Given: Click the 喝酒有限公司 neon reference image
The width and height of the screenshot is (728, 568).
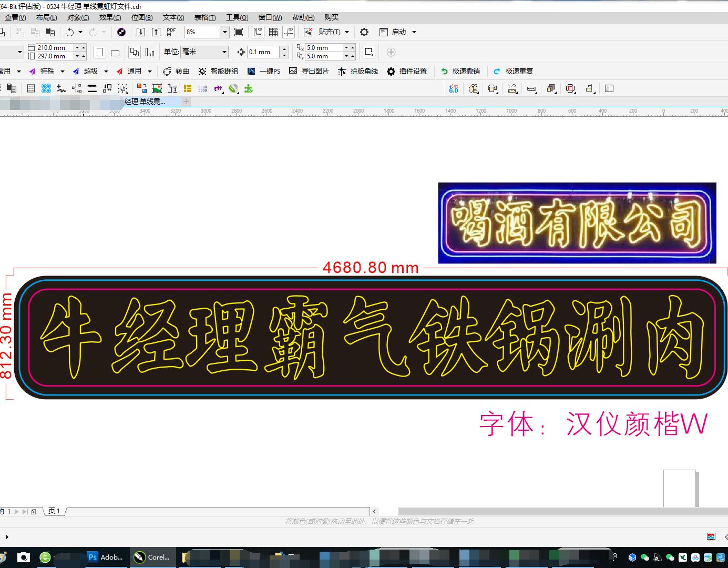Looking at the screenshot, I should coord(577,223).
